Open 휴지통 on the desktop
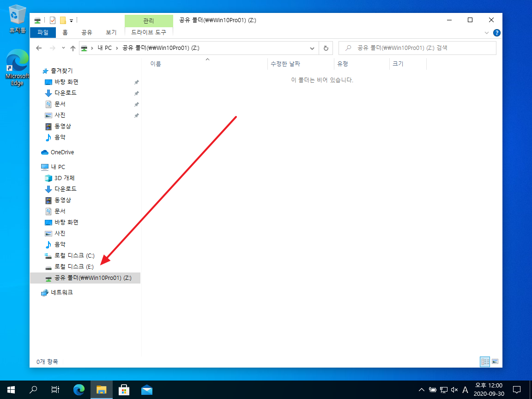532x399 pixels. [x=17, y=20]
